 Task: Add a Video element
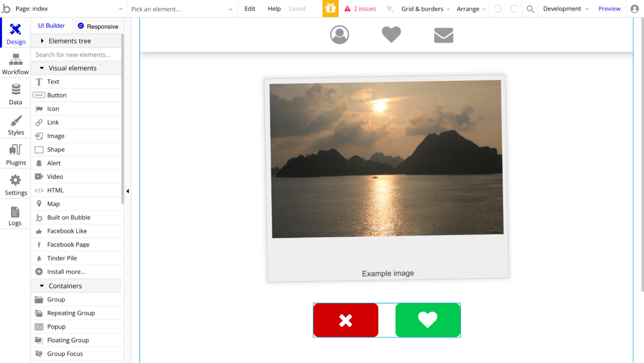tap(76, 177)
